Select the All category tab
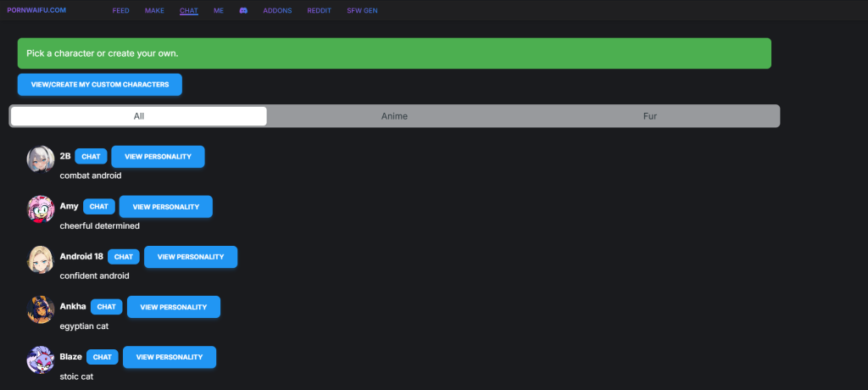Image resolution: width=868 pixels, height=390 pixels. (x=139, y=116)
